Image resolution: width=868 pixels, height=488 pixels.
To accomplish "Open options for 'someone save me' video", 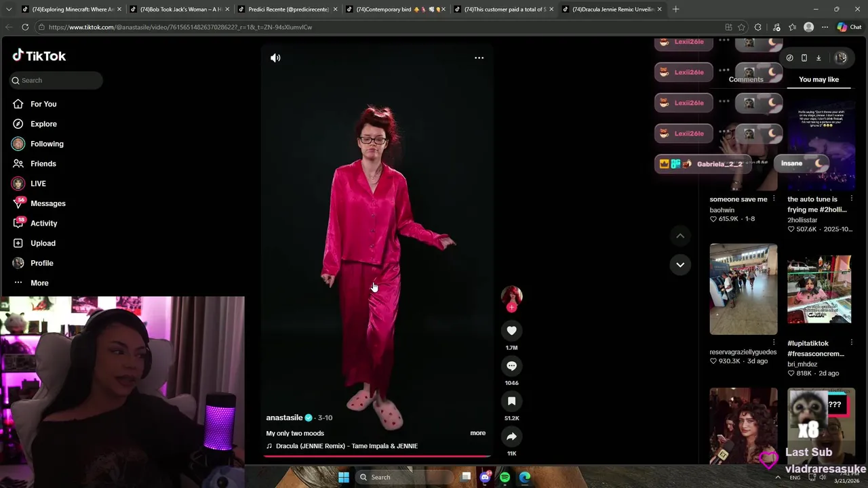I will click(x=774, y=199).
